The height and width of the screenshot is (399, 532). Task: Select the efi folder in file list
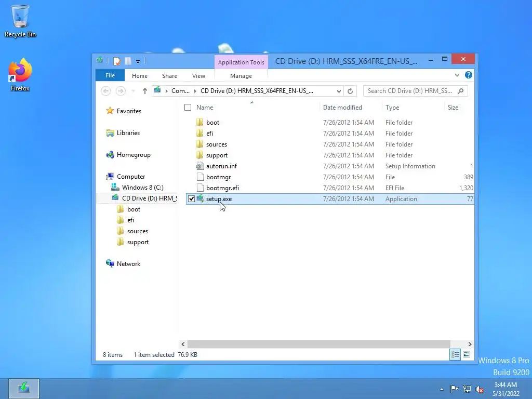point(210,134)
